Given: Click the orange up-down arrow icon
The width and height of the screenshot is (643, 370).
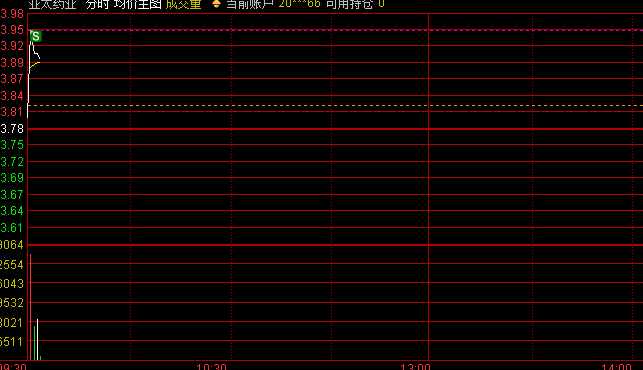Looking at the screenshot, I should pos(216,4).
